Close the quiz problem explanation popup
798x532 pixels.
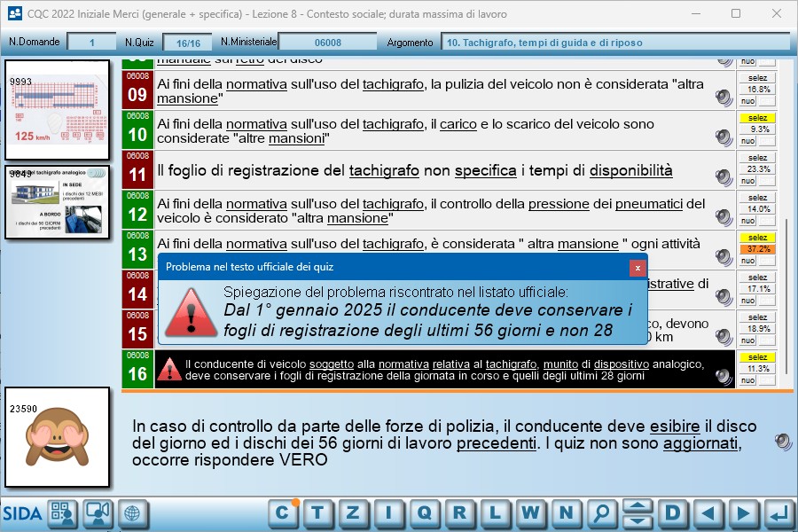[x=637, y=267]
